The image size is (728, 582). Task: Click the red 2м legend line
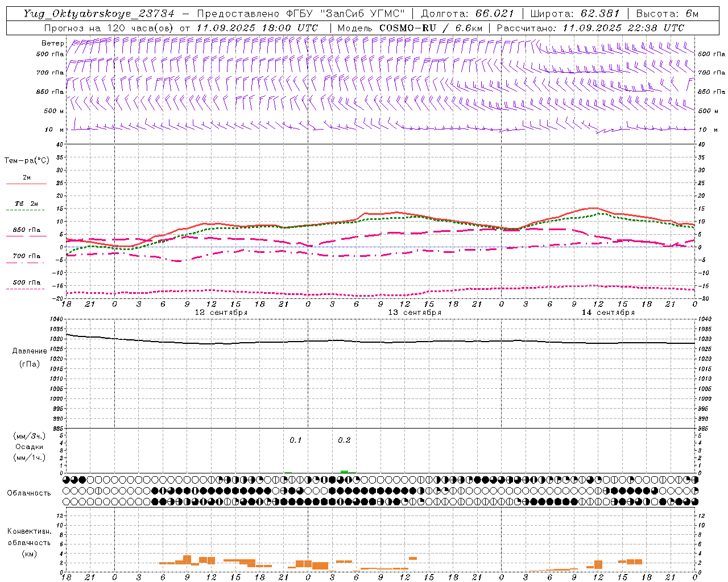(x=26, y=184)
